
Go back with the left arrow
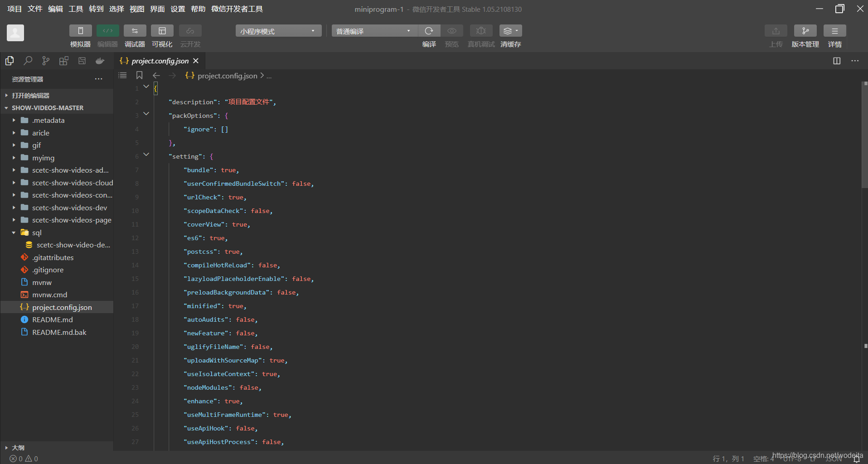pos(156,76)
